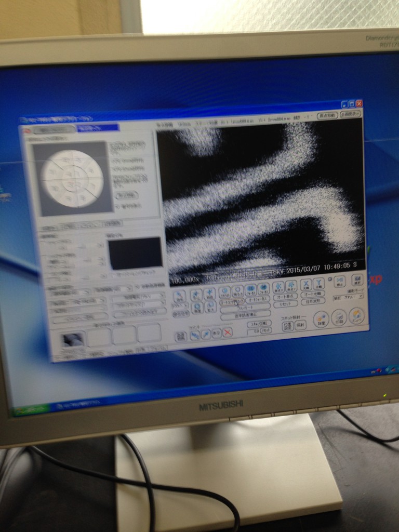Select the highlighted blue tab in left panel
Image resolution: width=399 pixels, height=532 pixels.
[x=98, y=128]
